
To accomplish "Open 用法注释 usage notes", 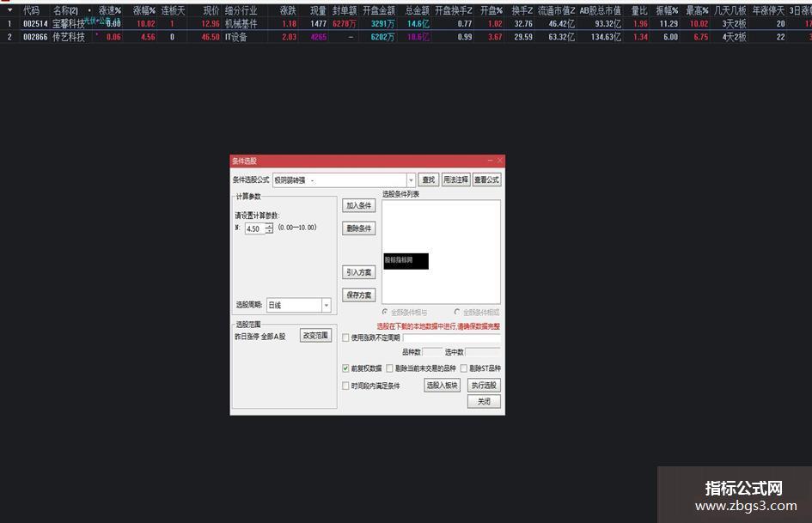I will tap(455, 179).
